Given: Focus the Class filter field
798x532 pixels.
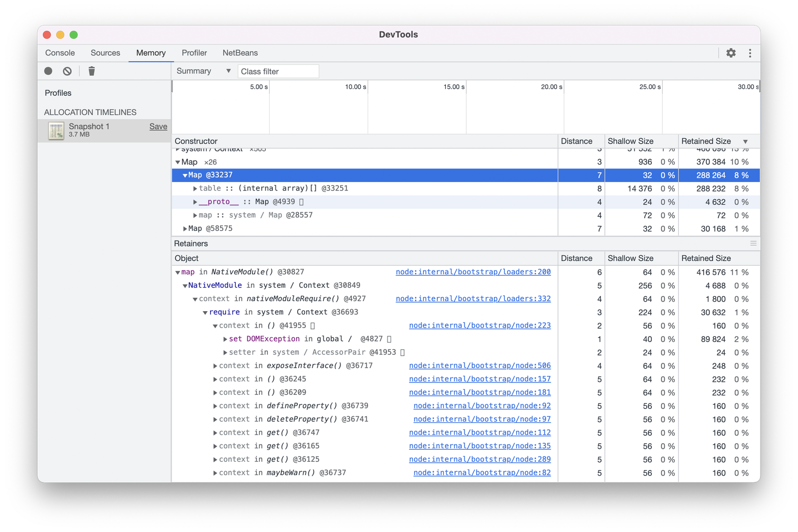Looking at the screenshot, I should click(x=278, y=71).
